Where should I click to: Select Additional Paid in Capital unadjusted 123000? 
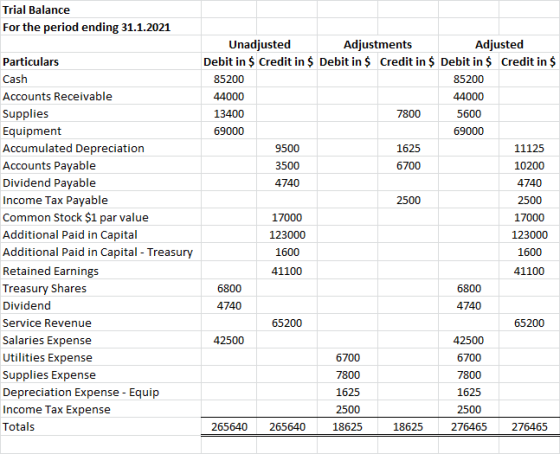pos(287,235)
